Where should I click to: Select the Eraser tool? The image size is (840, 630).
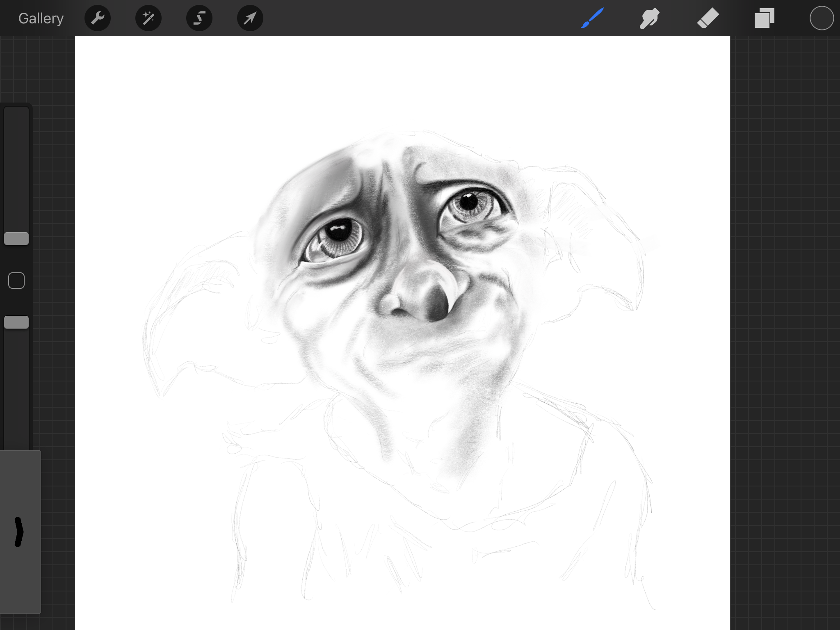(708, 18)
